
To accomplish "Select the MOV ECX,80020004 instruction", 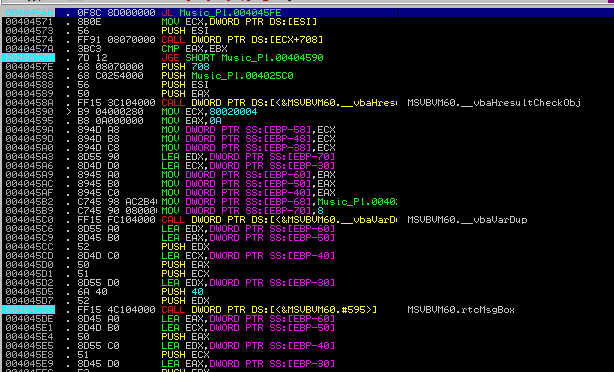I will pyautogui.click(x=209, y=112).
